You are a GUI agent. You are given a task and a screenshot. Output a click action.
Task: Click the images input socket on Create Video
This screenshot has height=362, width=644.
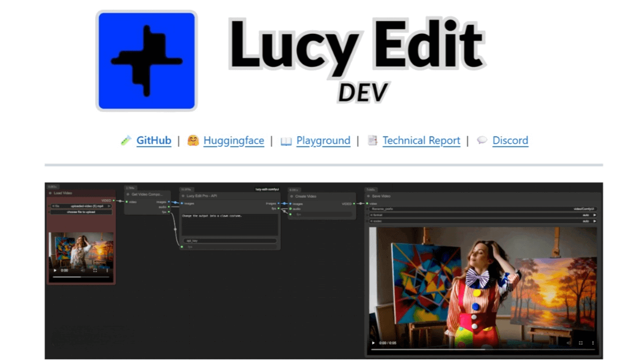[x=290, y=203]
